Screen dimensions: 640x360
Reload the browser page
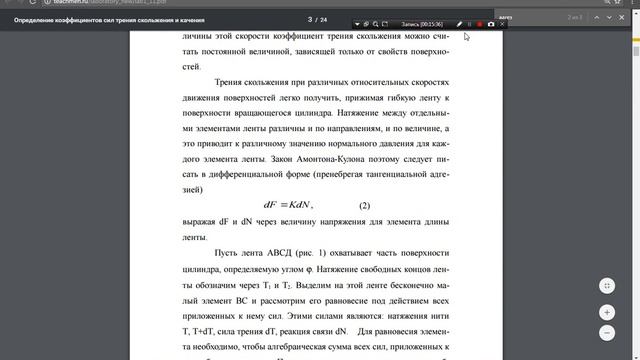tap(33, 2)
